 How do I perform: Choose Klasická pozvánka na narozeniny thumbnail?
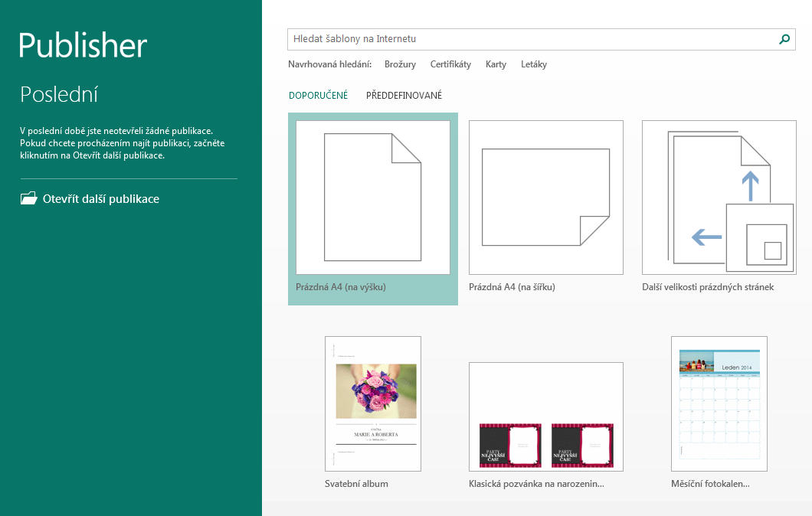coord(546,416)
